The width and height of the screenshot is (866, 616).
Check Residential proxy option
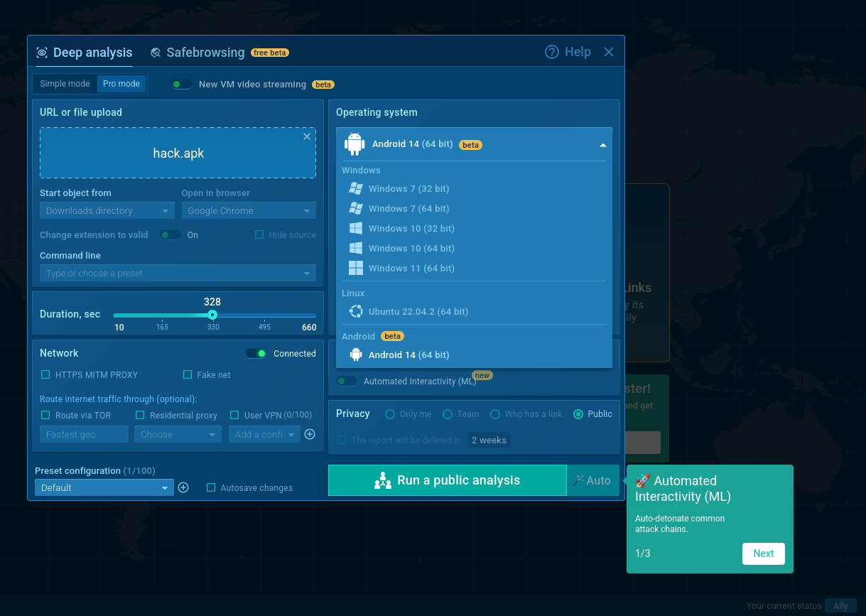pos(140,415)
